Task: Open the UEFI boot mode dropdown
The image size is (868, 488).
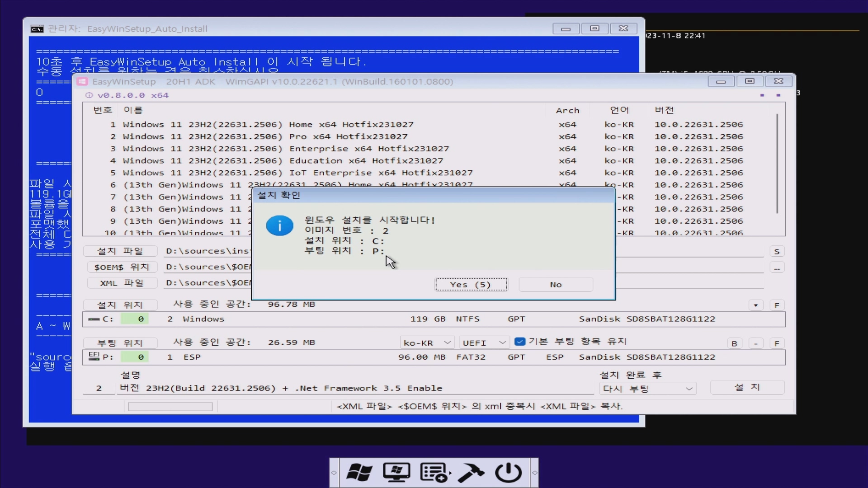Action: (484, 343)
